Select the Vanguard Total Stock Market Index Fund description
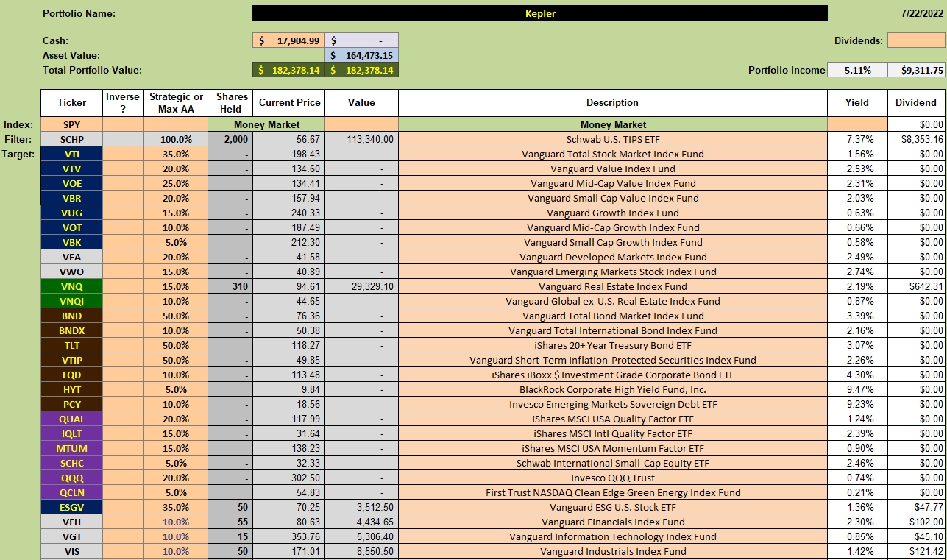The width and height of the screenshot is (947, 560). (x=612, y=154)
